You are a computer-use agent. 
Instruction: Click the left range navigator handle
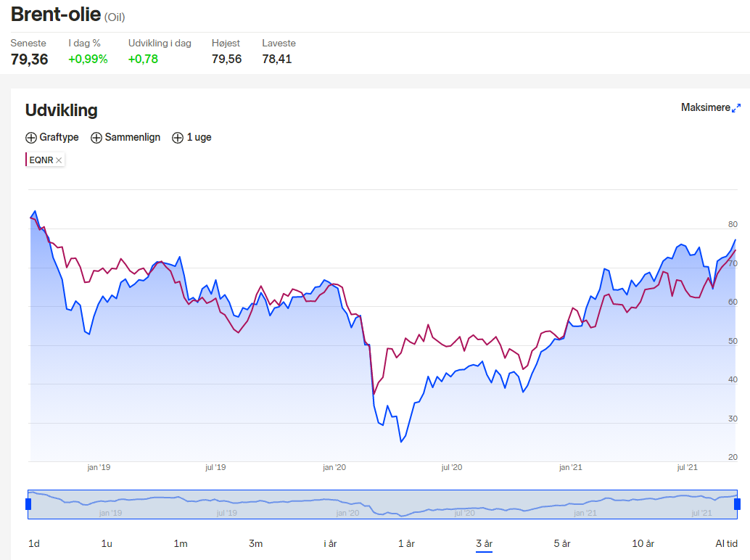tap(28, 504)
